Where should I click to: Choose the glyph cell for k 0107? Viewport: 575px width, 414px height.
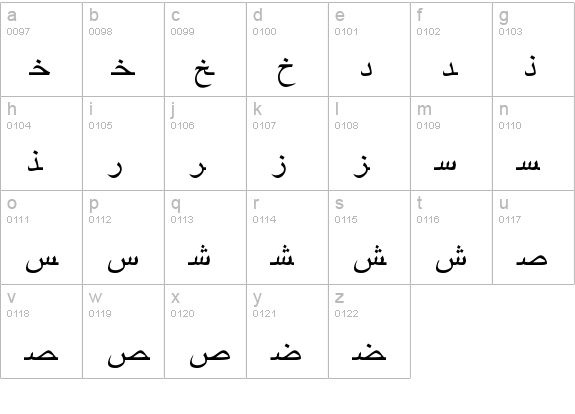[x=288, y=143]
